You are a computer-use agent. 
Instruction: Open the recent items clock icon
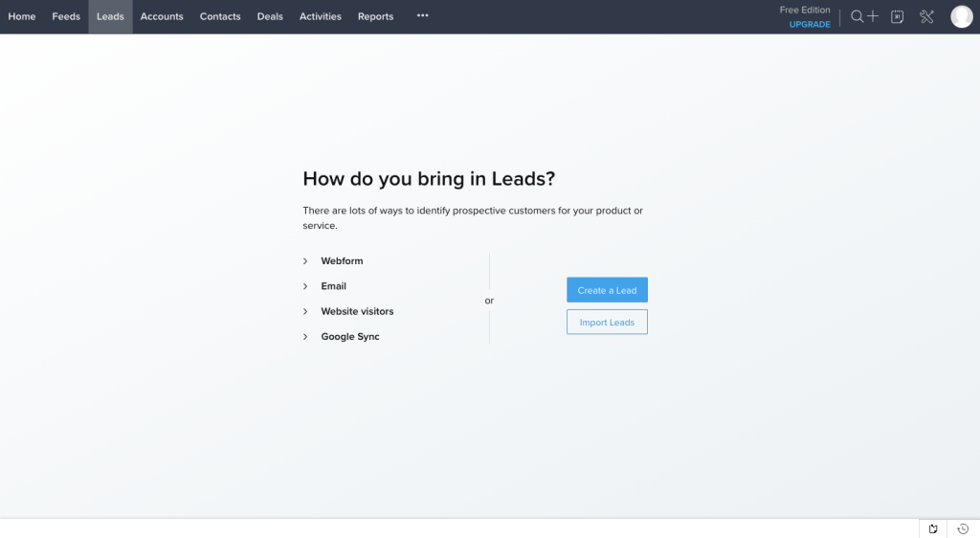[963, 528]
